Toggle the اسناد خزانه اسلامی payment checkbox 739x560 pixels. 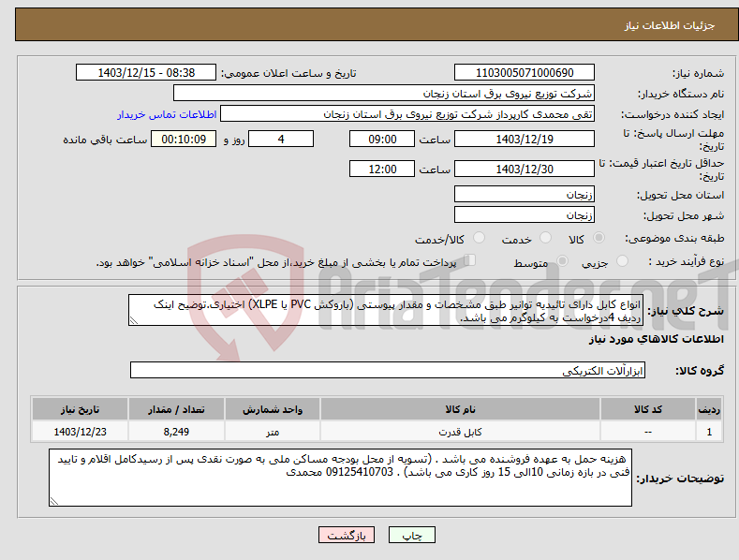pyautogui.click(x=470, y=260)
